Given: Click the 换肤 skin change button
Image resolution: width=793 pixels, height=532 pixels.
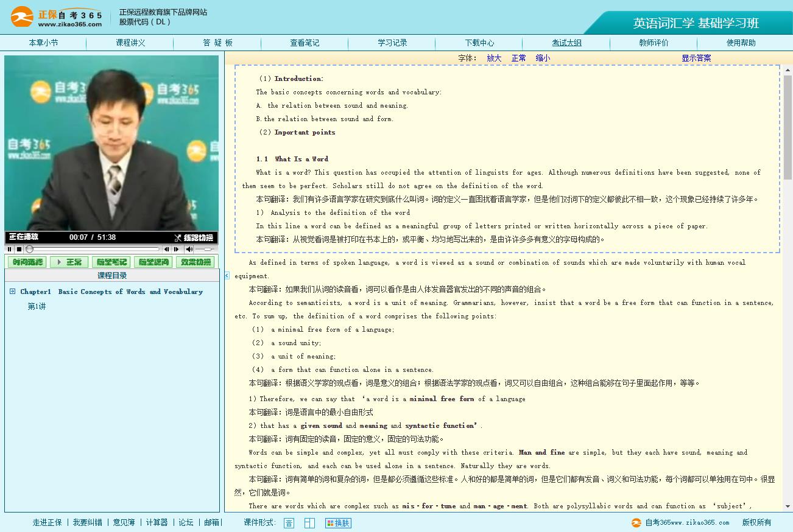Looking at the screenshot, I should [x=338, y=523].
